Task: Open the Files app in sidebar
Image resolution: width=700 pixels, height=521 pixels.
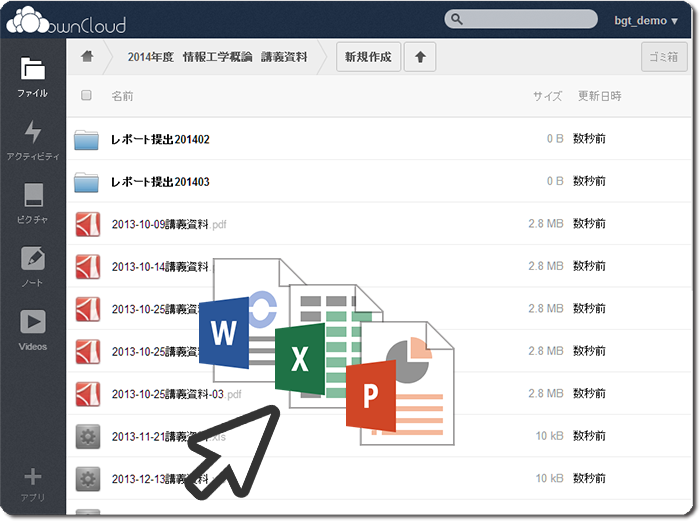Action: click(32, 77)
